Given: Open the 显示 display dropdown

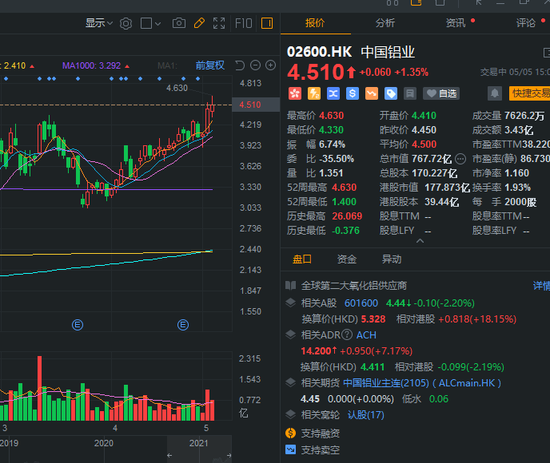Looking at the screenshot, I should tap(99, 23).
